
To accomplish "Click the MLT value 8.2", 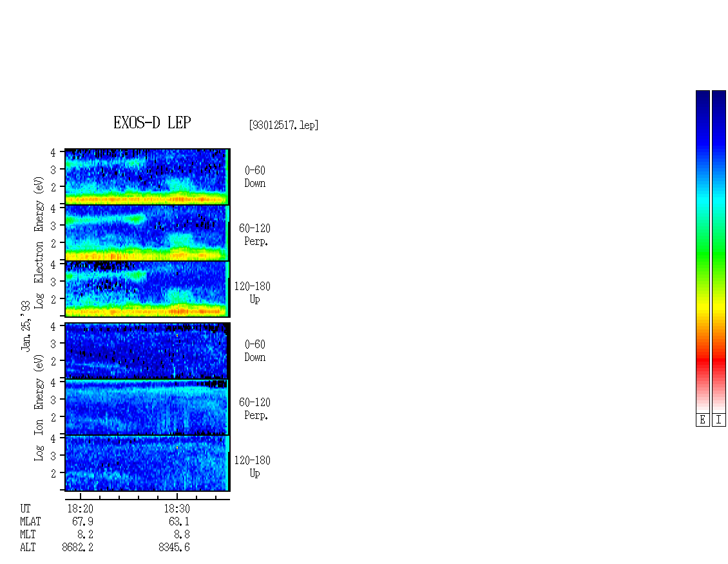I will (x=86, y=535).
